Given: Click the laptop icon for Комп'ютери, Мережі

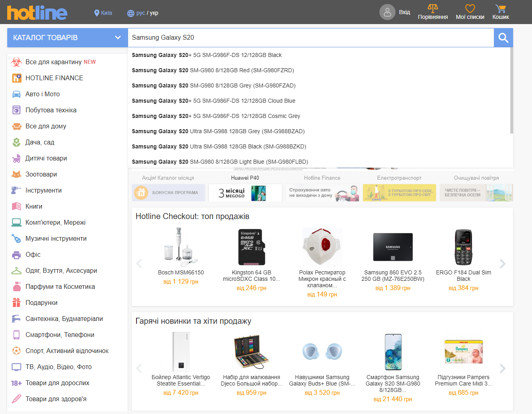Looking at the screenshot, I should click(x=16, y=222).
